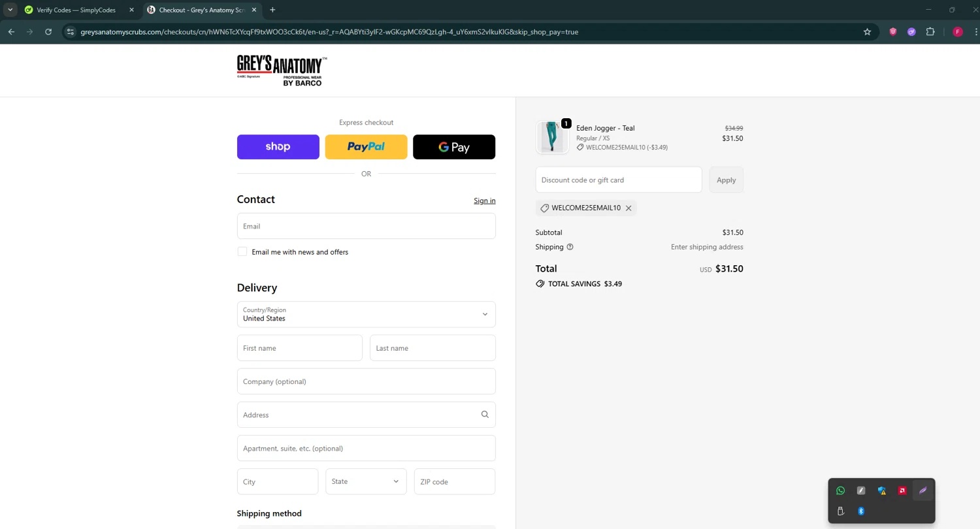980x529 pixels.
Task: Click the gray pen tray icon
Action: pyautogui.click(x=861, y=490)
